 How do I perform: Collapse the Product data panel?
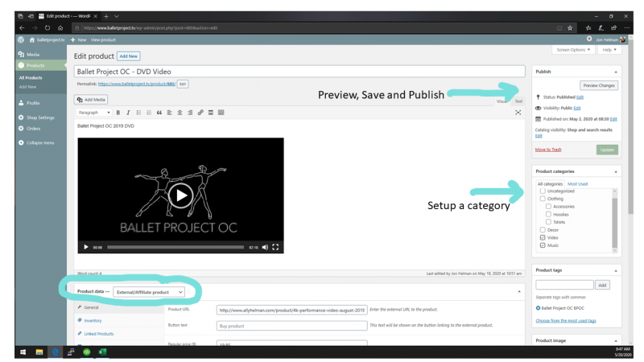pyautogui.click(x=519, y=291)
